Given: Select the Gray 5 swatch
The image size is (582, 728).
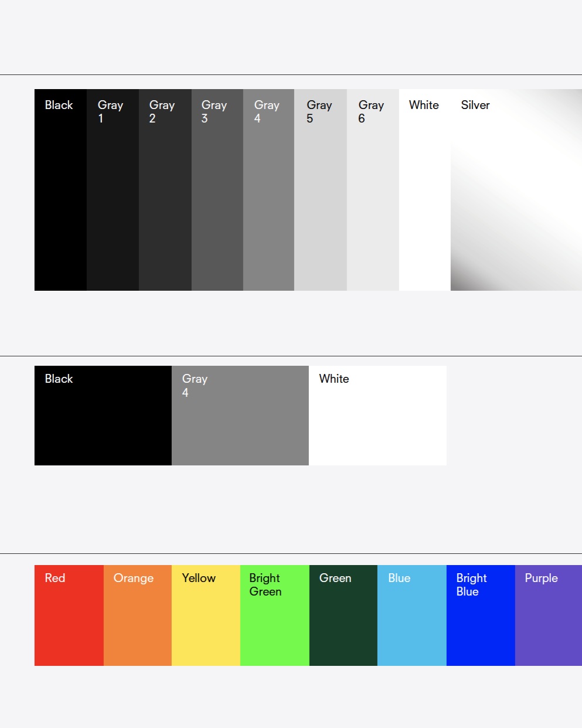Looking at the screenshot, I should pyautogui.click(x=321, y=190).
